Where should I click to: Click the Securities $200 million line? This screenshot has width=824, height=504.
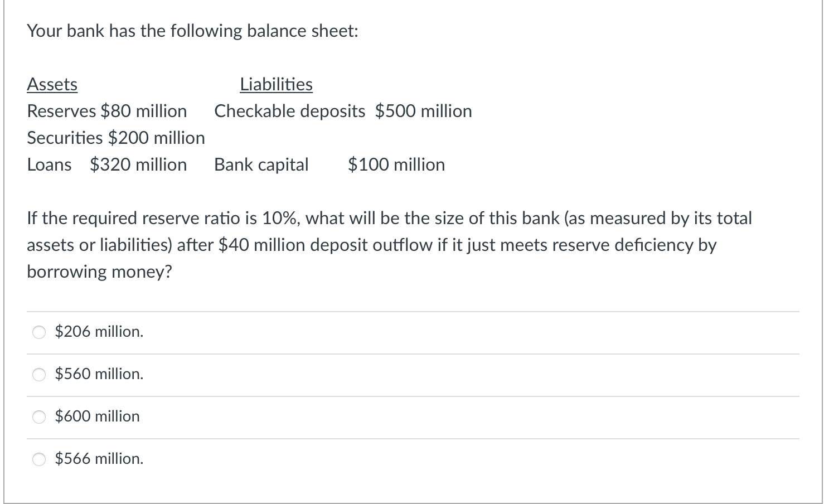(116, 138)
